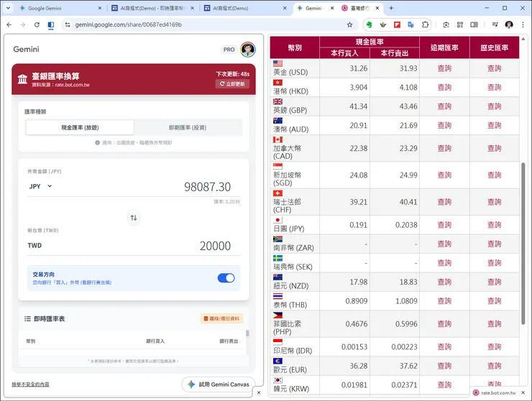Click the swap currencies arrows icon
532x401 pixels.
click(x=134, y=218)
